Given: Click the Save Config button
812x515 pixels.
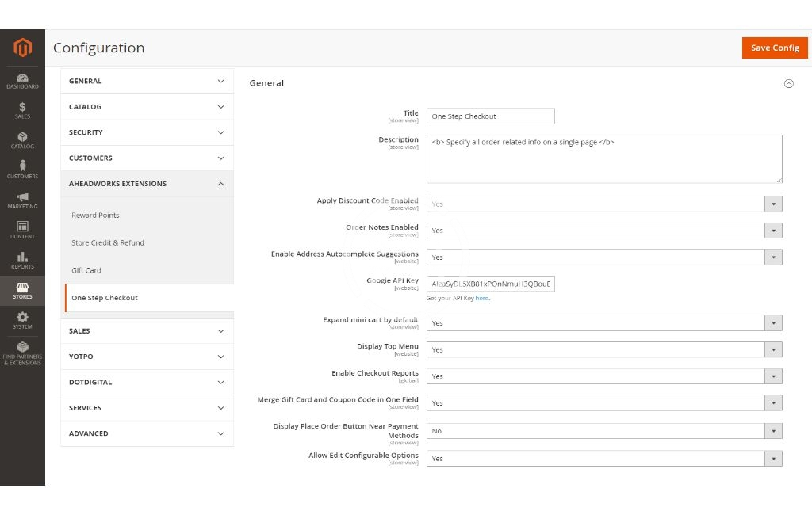Looking at the screenshot, I should pos(775,48).
